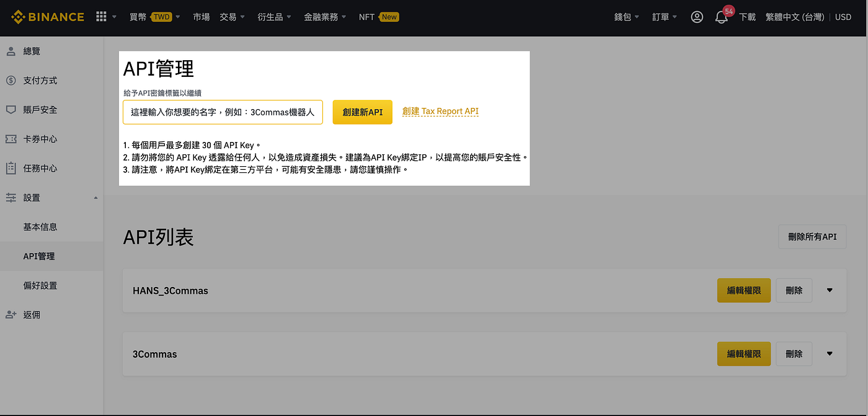Screen dimensions: 868x416
Task: Open the NFT New menu item
Action: 379,17
